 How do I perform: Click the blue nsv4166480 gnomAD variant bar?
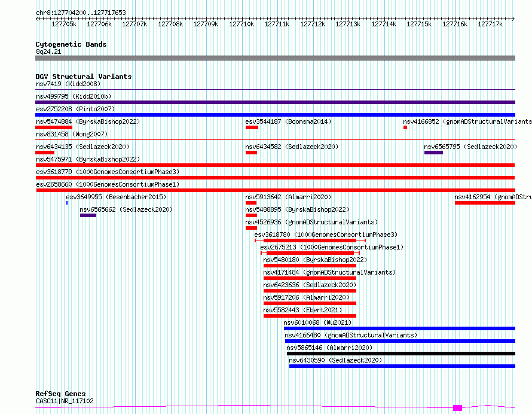400,341
